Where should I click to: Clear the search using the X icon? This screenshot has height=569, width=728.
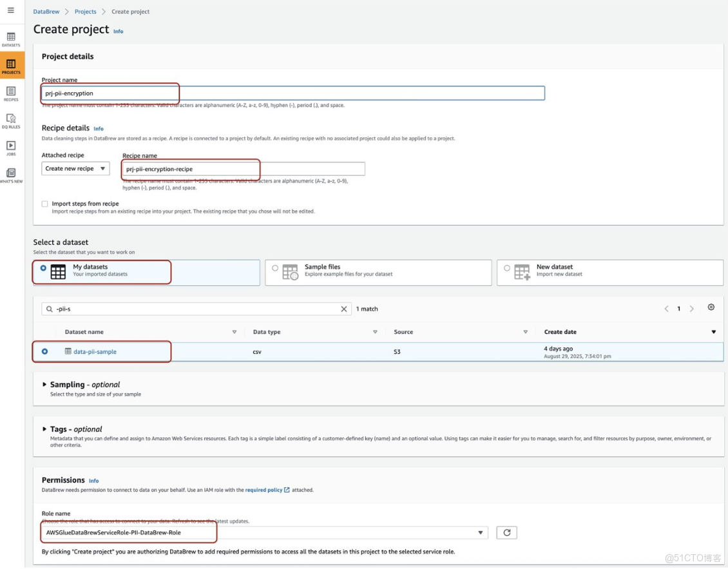(x=343, y=309)
